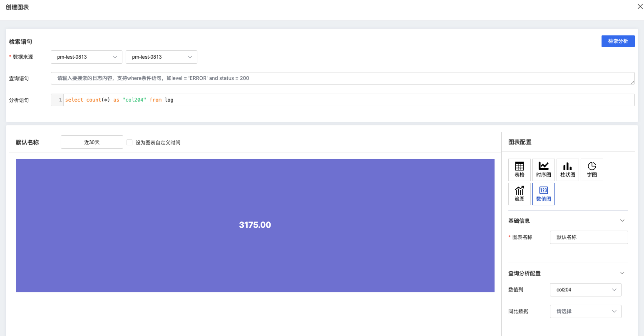Collapse the 查询分析配置 section
Viewport: 644px width, 336px height.
[x=622, y=273]
